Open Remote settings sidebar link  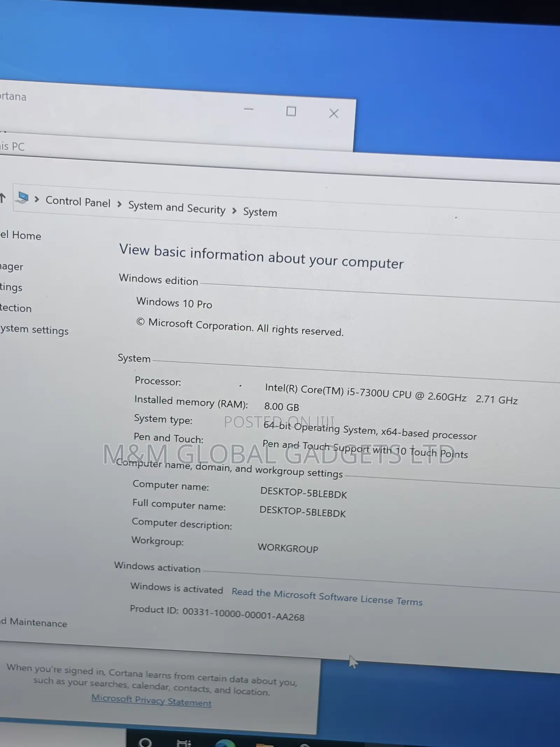(x=11, y=287)
